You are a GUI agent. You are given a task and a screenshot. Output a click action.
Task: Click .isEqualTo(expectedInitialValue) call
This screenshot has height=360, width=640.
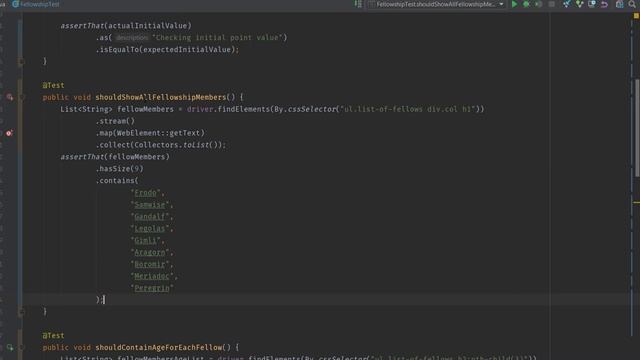point(167,49)
